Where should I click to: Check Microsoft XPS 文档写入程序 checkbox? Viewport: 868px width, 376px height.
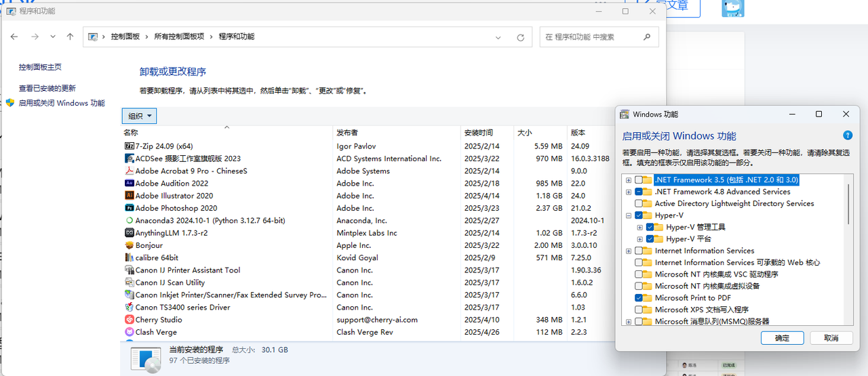point(639,310)
